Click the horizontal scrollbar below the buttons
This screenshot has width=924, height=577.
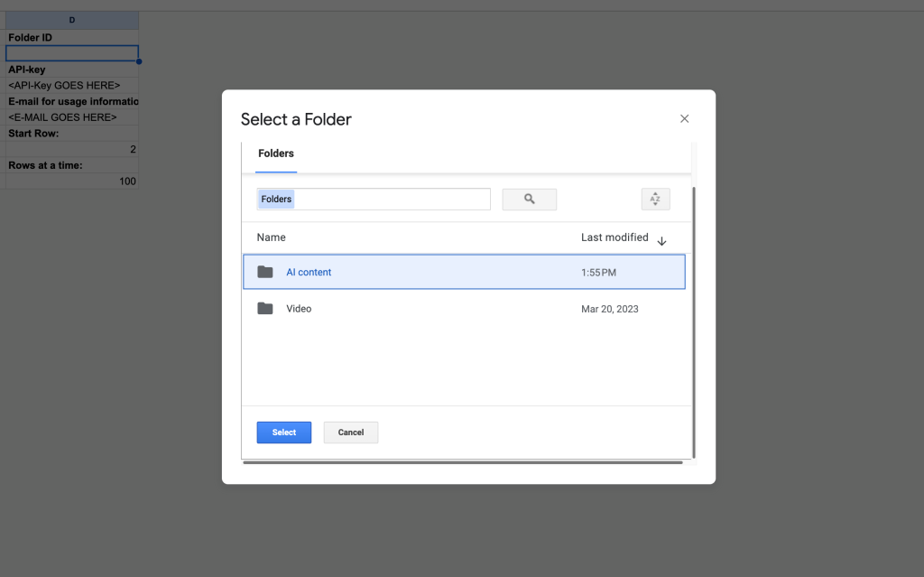click(x=463, y=462)
